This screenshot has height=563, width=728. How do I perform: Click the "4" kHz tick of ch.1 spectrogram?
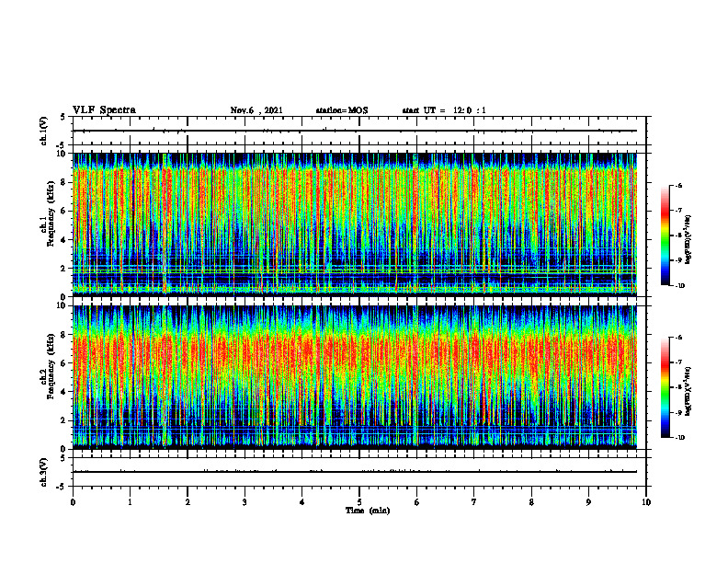(x=63, y=240)
